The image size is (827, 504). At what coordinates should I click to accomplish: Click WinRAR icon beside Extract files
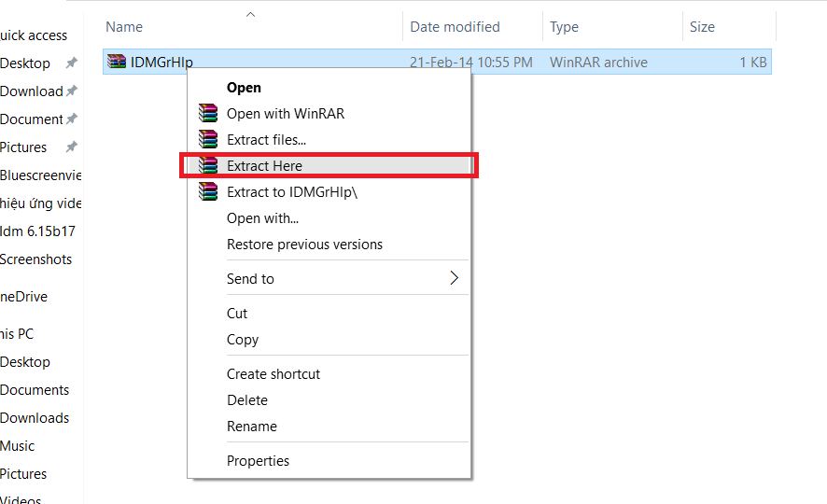[207, 140]
